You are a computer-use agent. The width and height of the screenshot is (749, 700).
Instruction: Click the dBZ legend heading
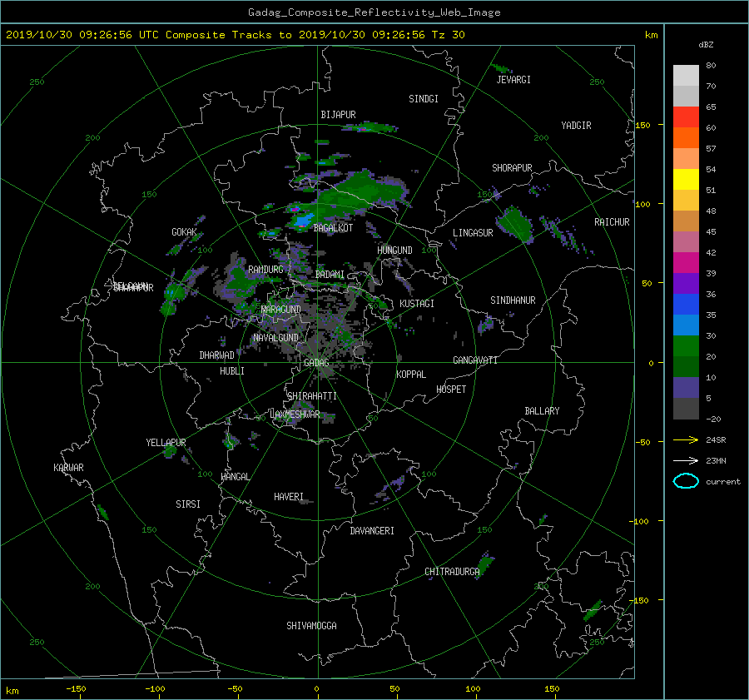(x=706, y=45)
